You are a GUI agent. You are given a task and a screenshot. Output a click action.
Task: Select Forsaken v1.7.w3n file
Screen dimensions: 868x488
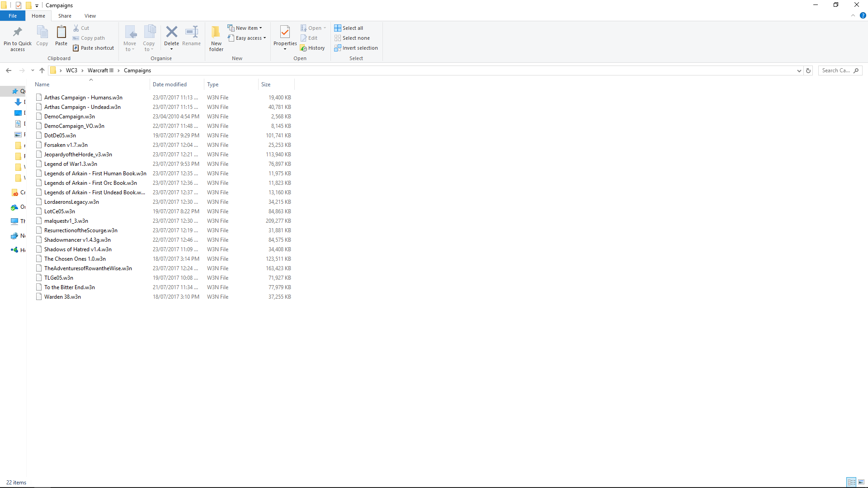[x=66, y=145]
